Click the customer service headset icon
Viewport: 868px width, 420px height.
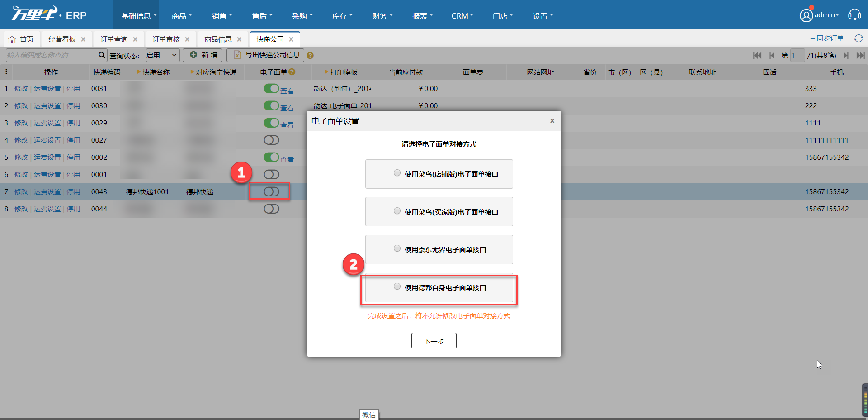point(854,15)
